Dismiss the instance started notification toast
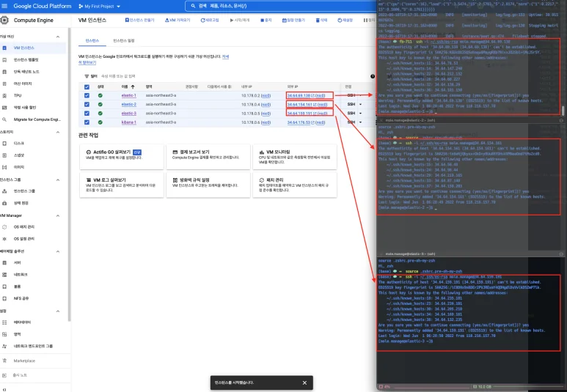 pos(304,382)
